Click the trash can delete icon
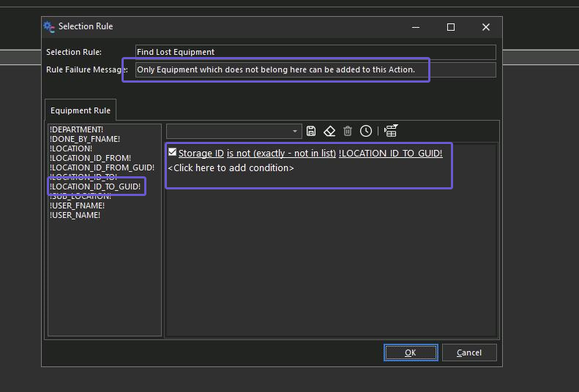Image resolution: width=579 pixels, height=392 pixels. 348,131
